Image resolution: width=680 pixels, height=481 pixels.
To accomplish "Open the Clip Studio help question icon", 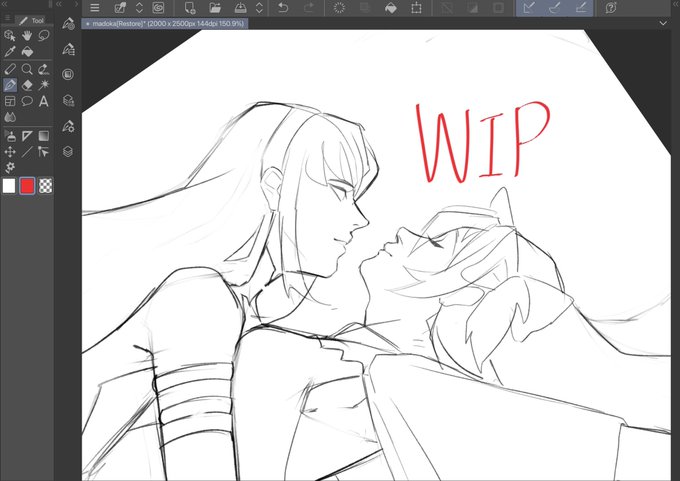I will (x=611, y=8).
